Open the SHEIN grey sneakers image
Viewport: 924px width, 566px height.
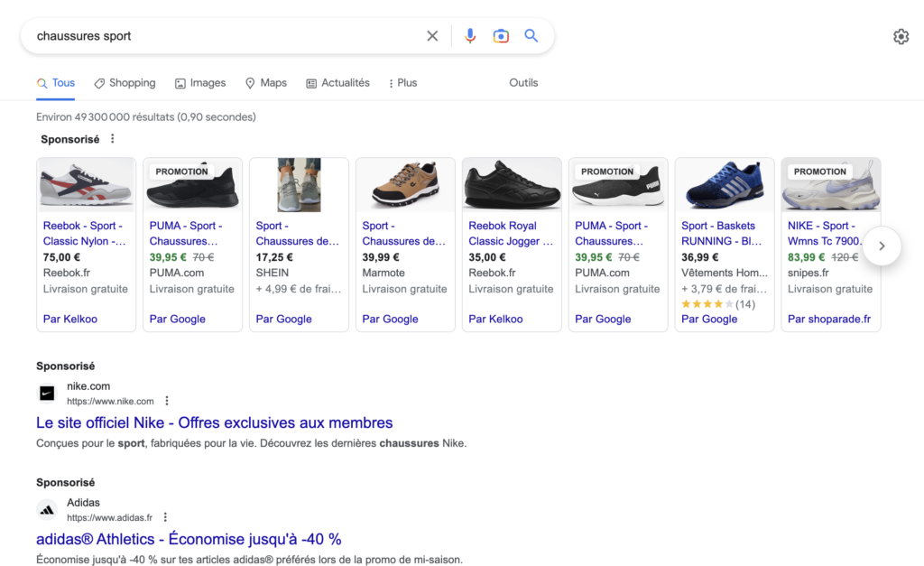coord(300,185)
